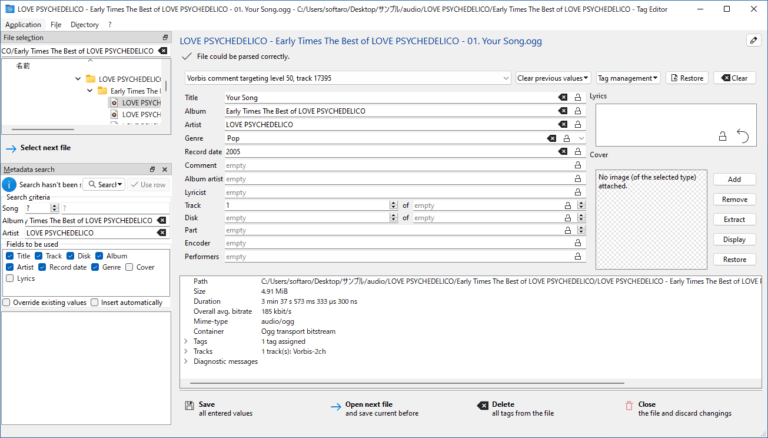The image size is (768, 438).
Task: Clear the Artist field value icon
Action: point(563,124)
